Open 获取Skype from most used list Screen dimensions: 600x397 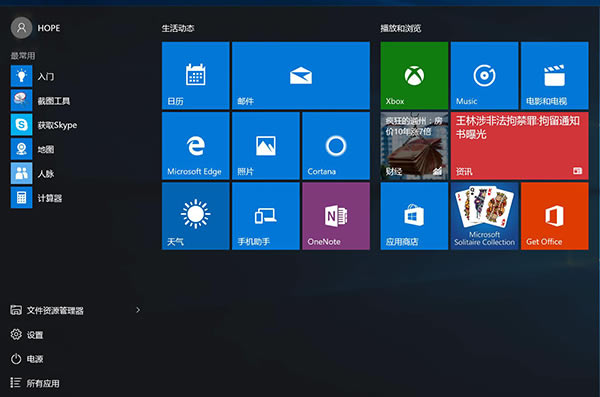(x=44, y=125)
